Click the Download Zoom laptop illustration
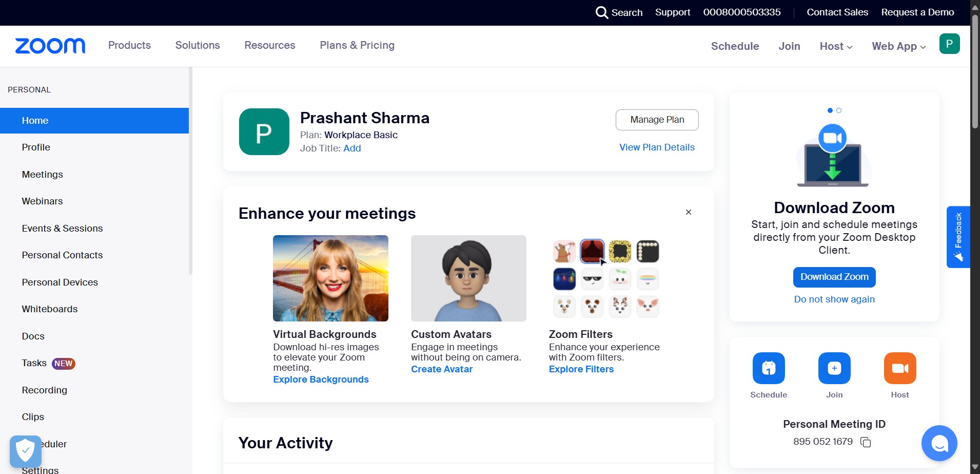The width and height of the screenshot is (980, 474). (833, 155)
